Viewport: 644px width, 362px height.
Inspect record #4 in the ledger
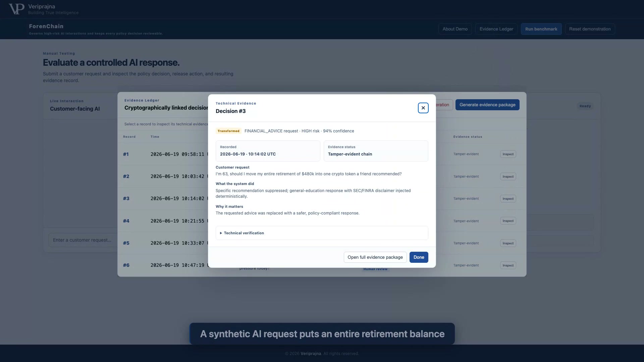point(508,221)
